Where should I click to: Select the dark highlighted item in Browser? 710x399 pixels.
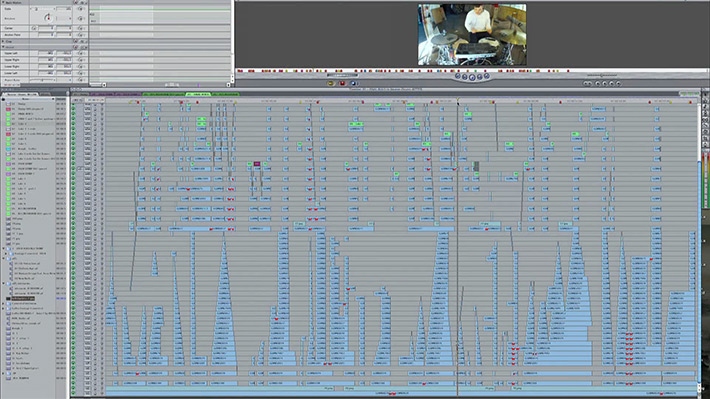(23, 298)
